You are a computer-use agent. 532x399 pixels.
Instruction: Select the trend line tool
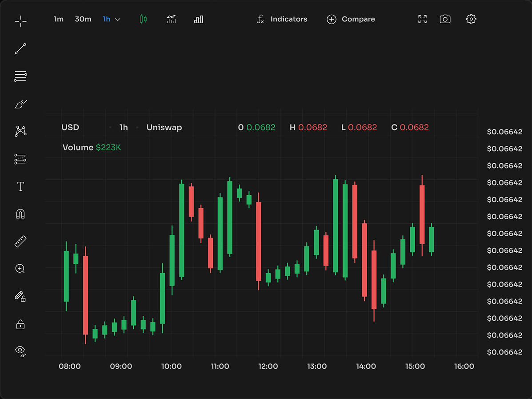pos(20,49)
